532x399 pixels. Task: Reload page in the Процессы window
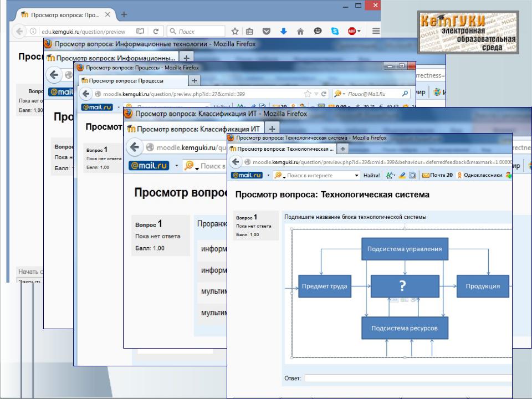pyautogui.click(x=324, y=94)
